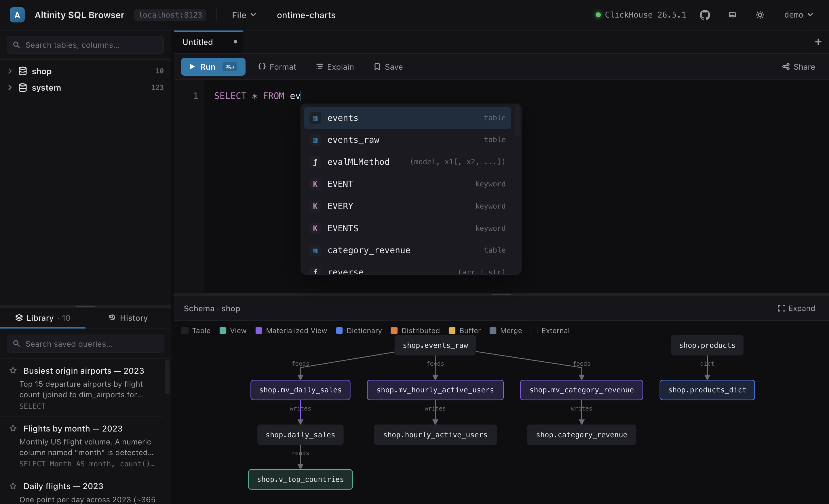Click the plus icon to add tab
The height and width of the screenshot is (504, 829).
(818, 42)
